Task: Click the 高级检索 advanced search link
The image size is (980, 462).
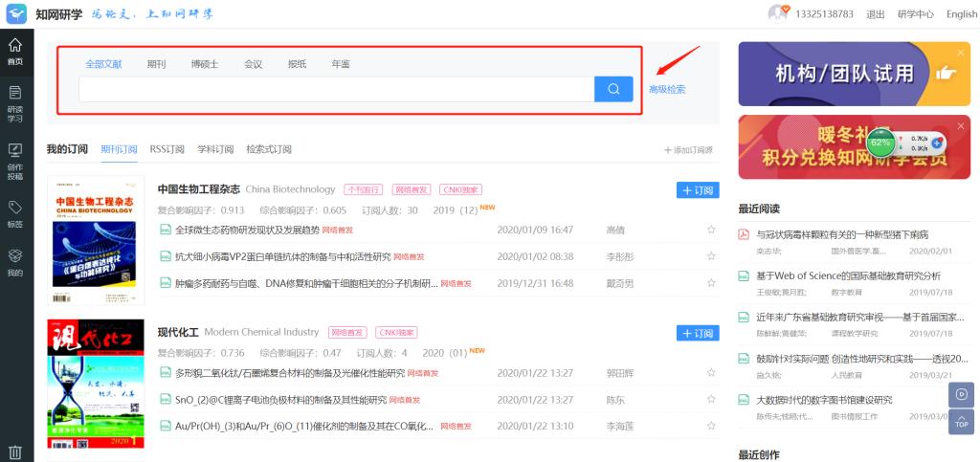Action: click(667, 90)
